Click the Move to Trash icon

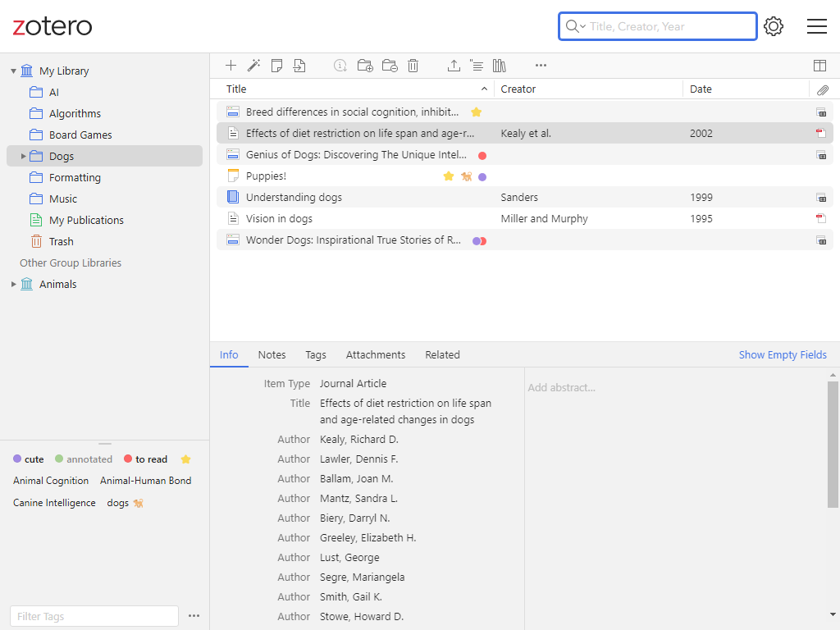pyautogui.click(x=413, y=66)
